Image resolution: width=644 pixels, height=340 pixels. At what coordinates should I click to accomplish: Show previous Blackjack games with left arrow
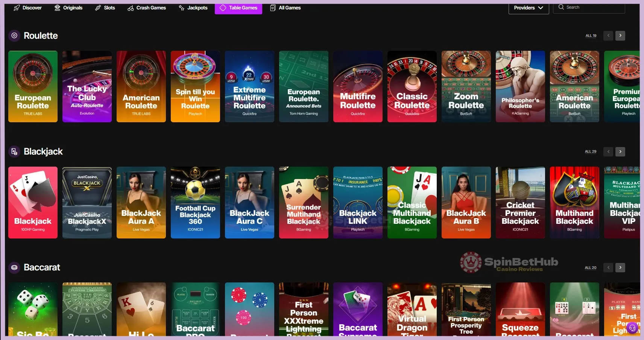[608, 152]
